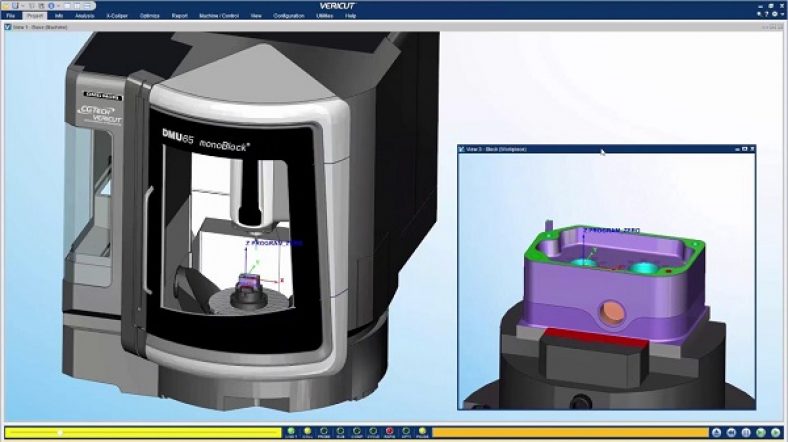Click the Reset Model button
Viewport: 788px width, 442px height.
point(717,432)
